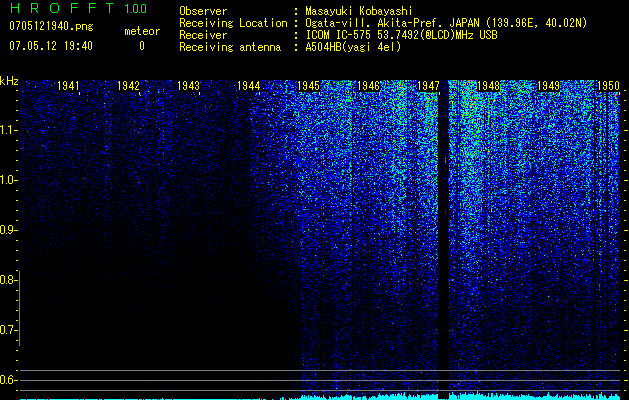Click the Receiving antenna label
Image resolution: width=629 pixels, height=400 pixels.
(x=230, y=47)
